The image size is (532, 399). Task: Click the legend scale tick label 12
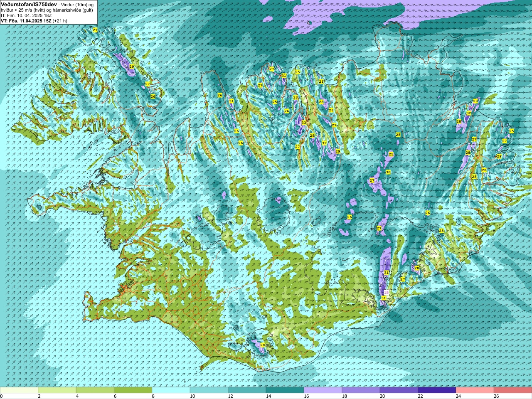[230, 396]
